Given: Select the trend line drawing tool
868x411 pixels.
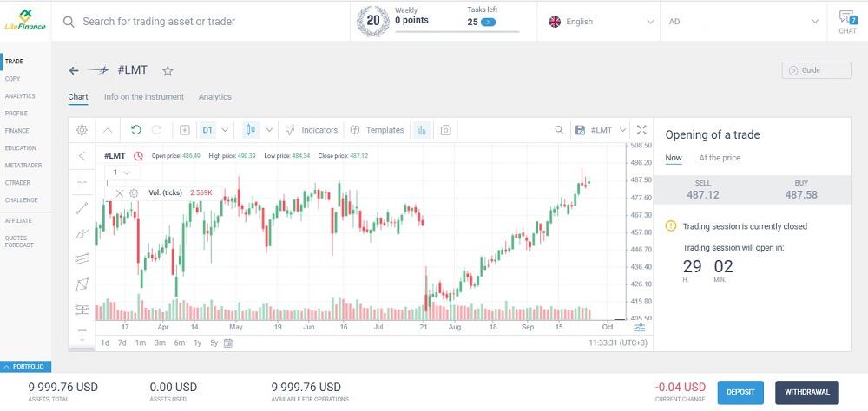Looking at the screenshot, I should (82, 208).
